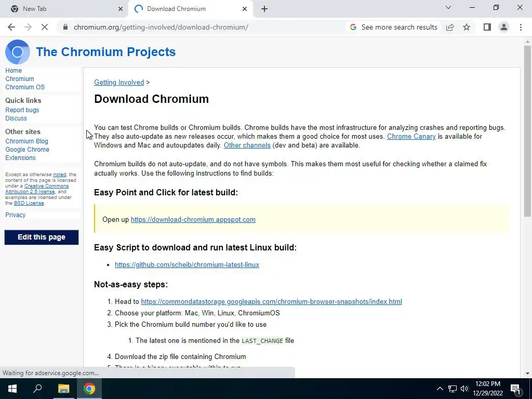
Task: Click the 'Not-as-easy steps:' heading
Action: pyautogui.click(x=131, y=284)
